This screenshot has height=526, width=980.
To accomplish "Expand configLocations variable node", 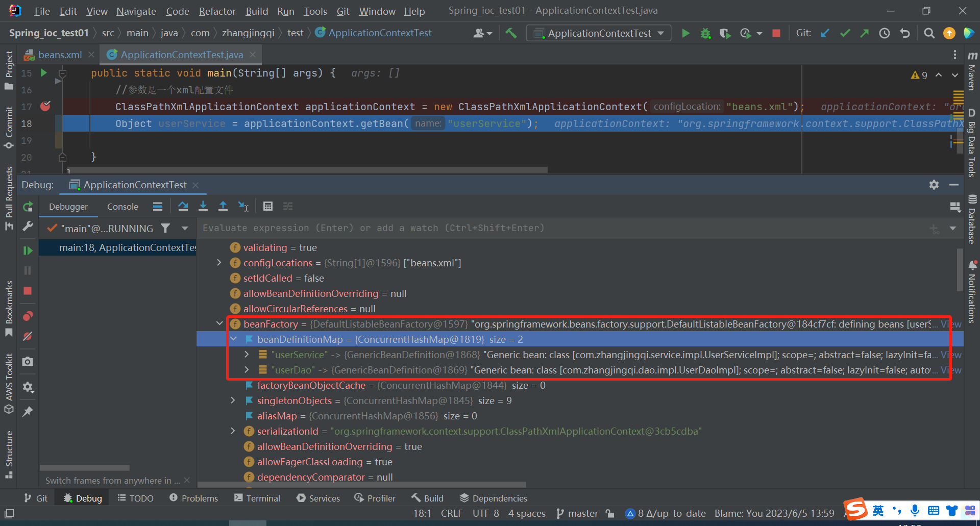I will click(x=219, y=263).
